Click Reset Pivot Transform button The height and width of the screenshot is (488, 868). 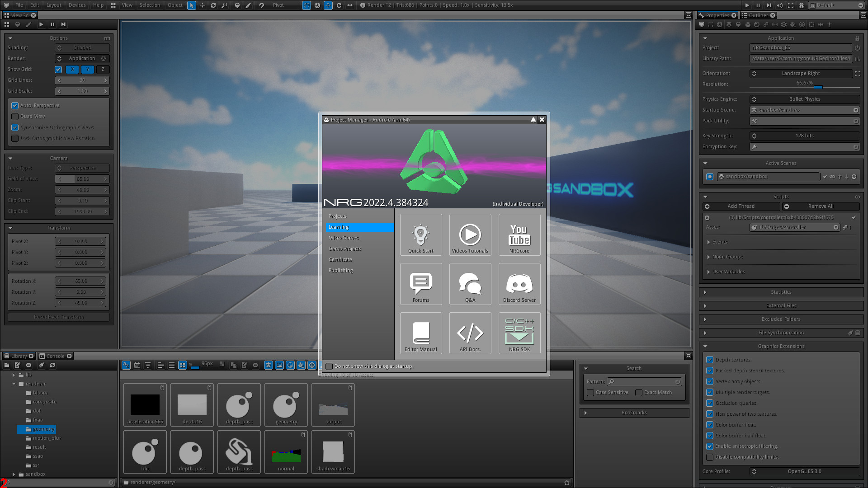pyautogui.click(x=59, y=317)
